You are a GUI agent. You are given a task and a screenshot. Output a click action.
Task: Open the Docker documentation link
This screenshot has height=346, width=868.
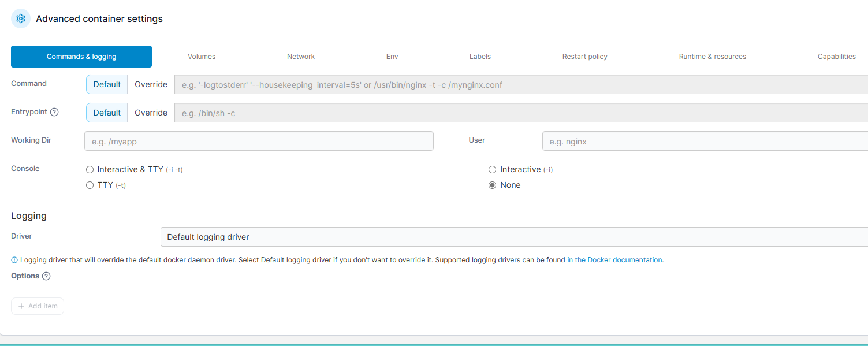coord(614,260)
